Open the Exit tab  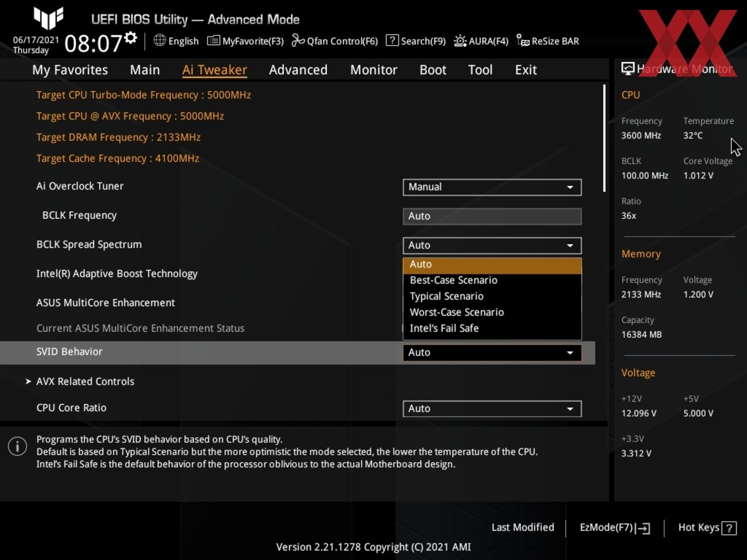click(x=526, y=70)
